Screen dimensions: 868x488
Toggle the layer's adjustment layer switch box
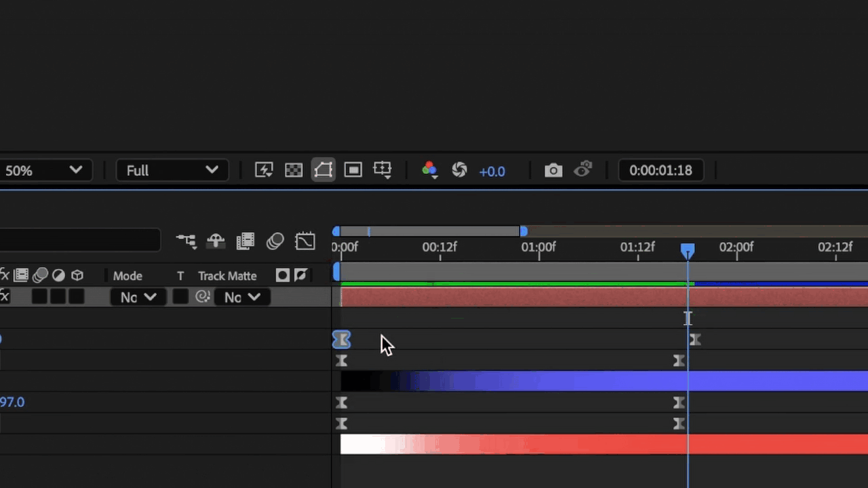click(58, 297)
